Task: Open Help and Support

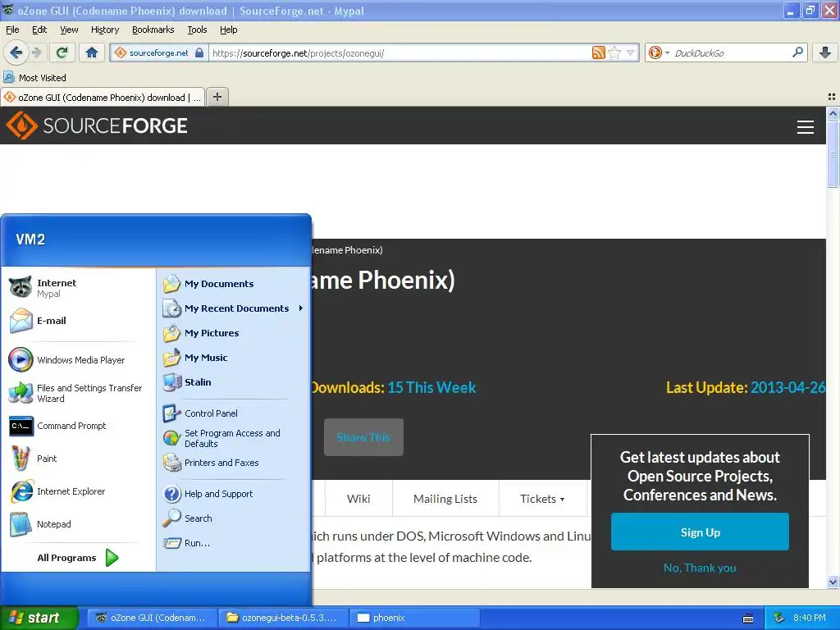Action: [233, 493]
